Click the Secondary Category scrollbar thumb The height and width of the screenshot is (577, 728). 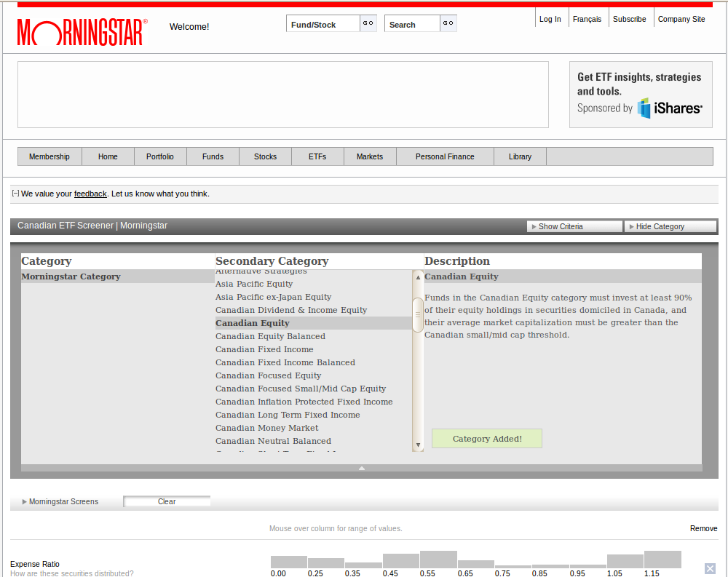[418, 315]
